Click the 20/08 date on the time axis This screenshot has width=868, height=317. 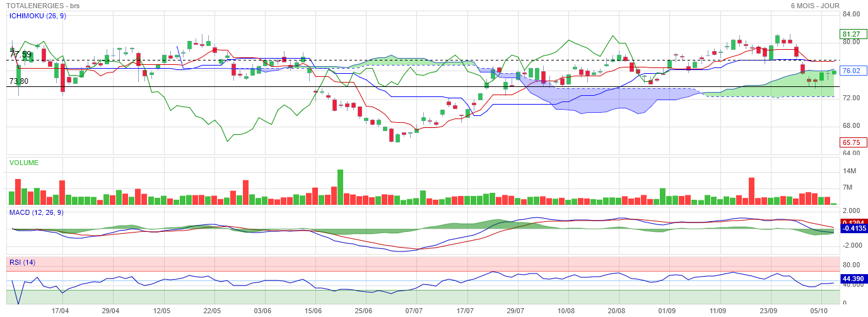[617, 311]
